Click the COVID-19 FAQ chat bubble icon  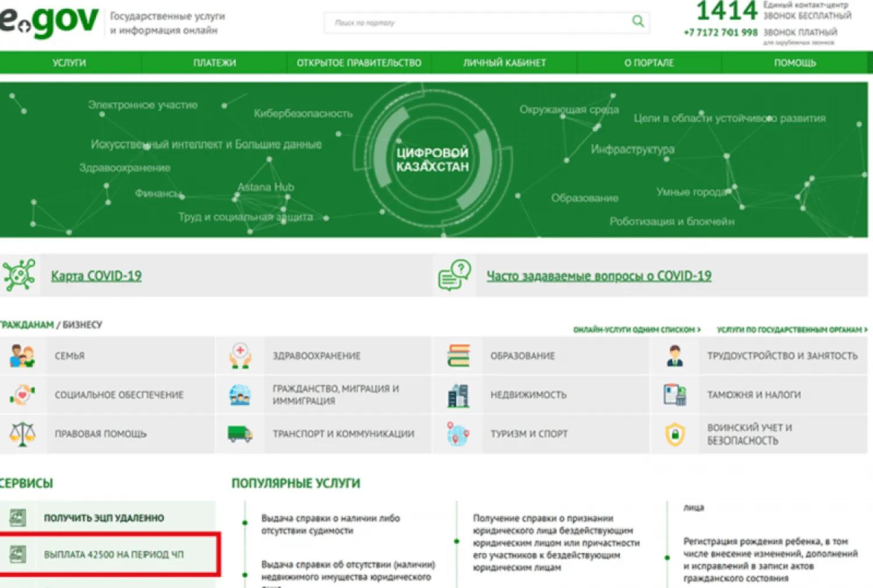[455, 275]
